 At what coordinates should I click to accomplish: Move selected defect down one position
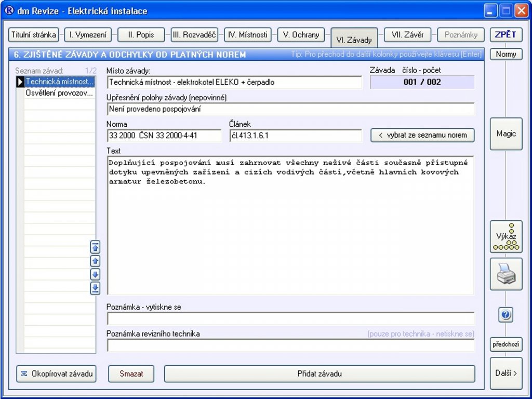coord(95,274)
